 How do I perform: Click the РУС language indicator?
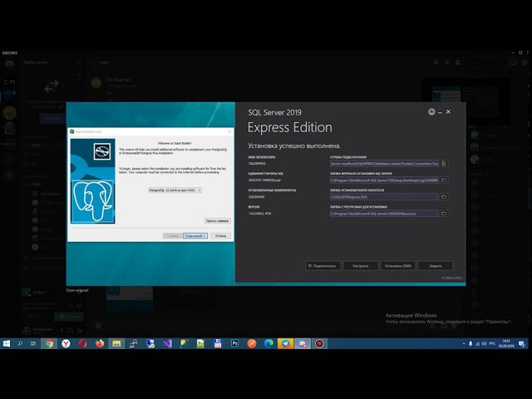click(x=492, y=343)
